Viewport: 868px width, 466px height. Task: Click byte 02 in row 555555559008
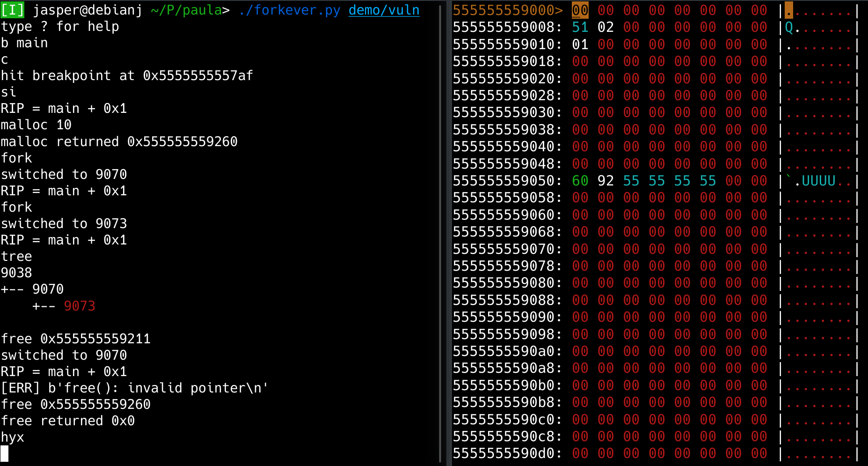pyautogui.click(x=605, y=27)
